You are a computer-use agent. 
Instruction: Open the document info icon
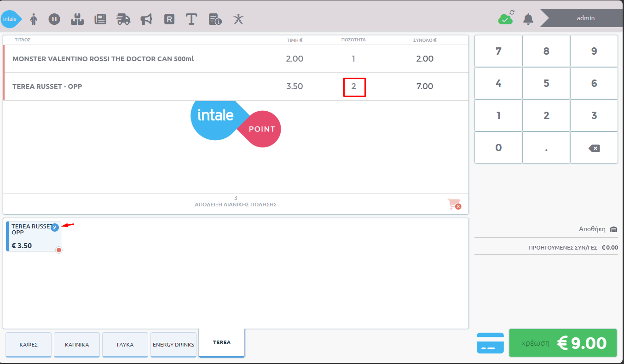tap(215, 19)
